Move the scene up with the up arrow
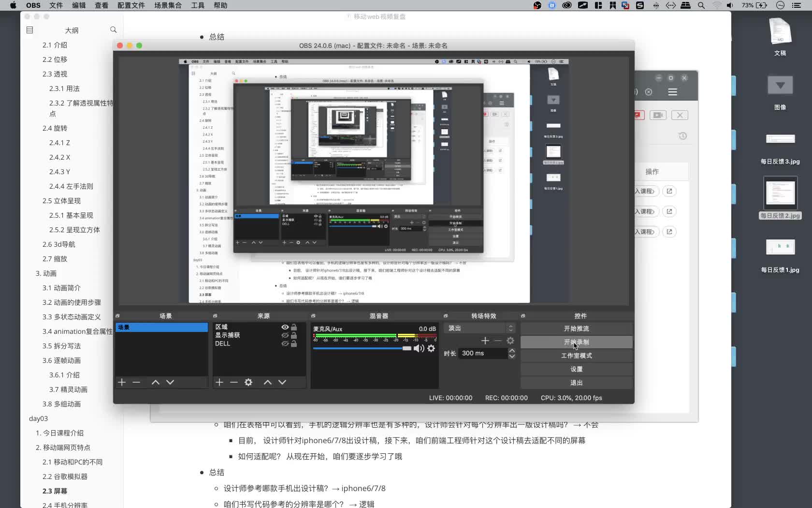 coord(156,382)
